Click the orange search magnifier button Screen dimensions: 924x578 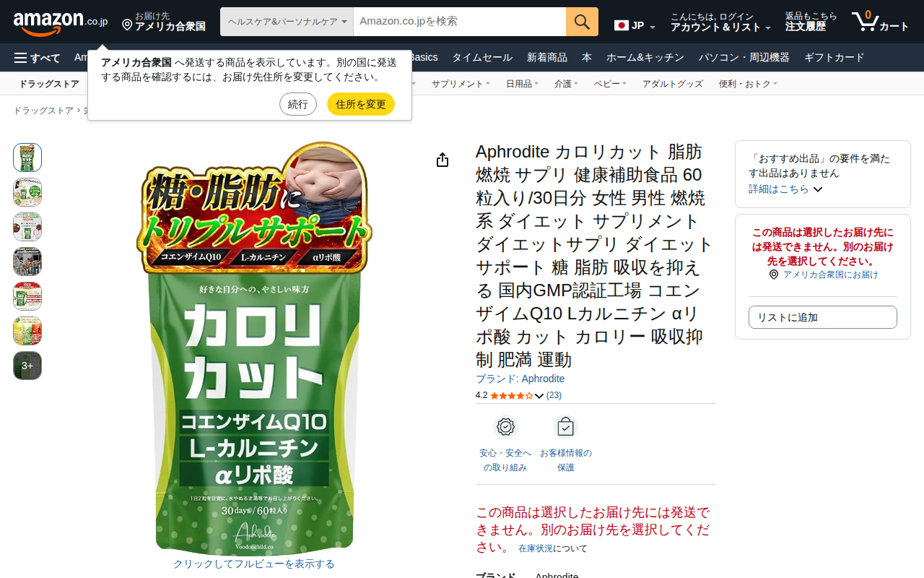pyautogui.click(x=582, y=22)
